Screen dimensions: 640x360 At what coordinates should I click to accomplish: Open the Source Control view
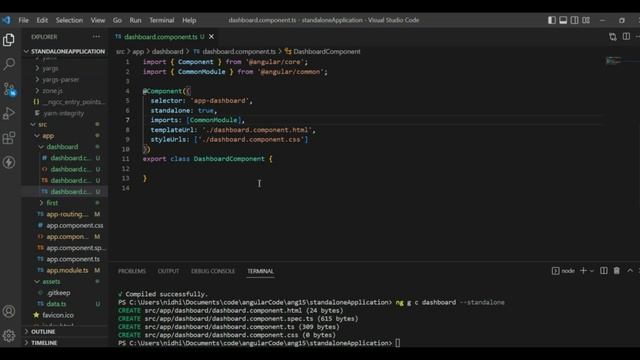(x=9, y=89)
